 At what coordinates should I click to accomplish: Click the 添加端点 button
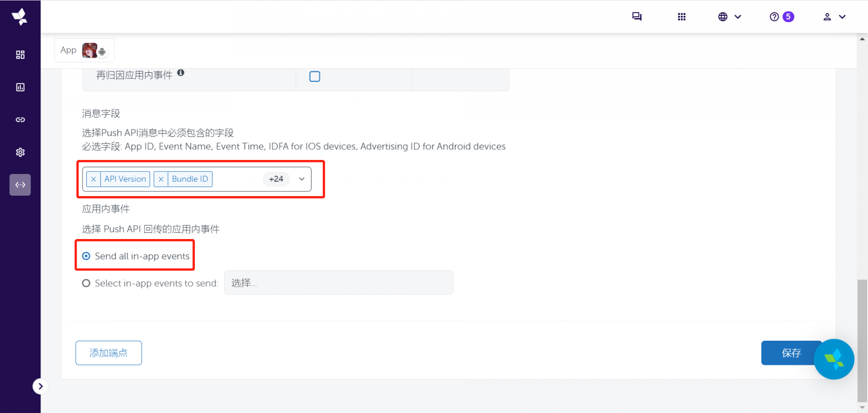coord(108,353)
